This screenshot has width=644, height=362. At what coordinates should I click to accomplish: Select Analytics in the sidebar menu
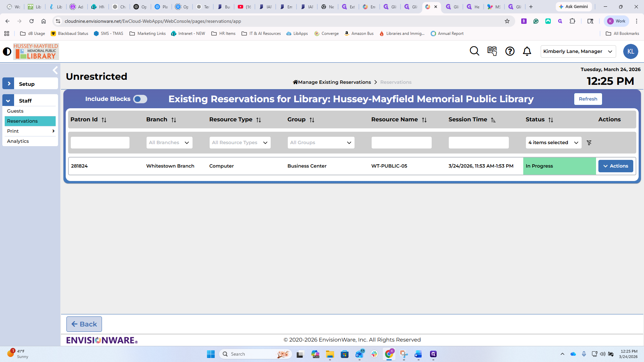18,141
